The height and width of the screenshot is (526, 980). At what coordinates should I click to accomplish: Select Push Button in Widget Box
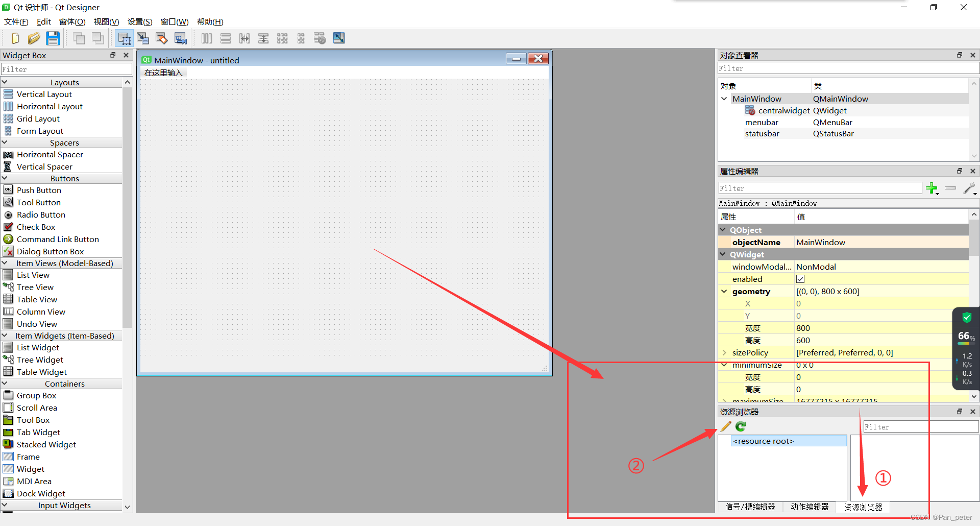pyautogui.click(x=39, y=190)
